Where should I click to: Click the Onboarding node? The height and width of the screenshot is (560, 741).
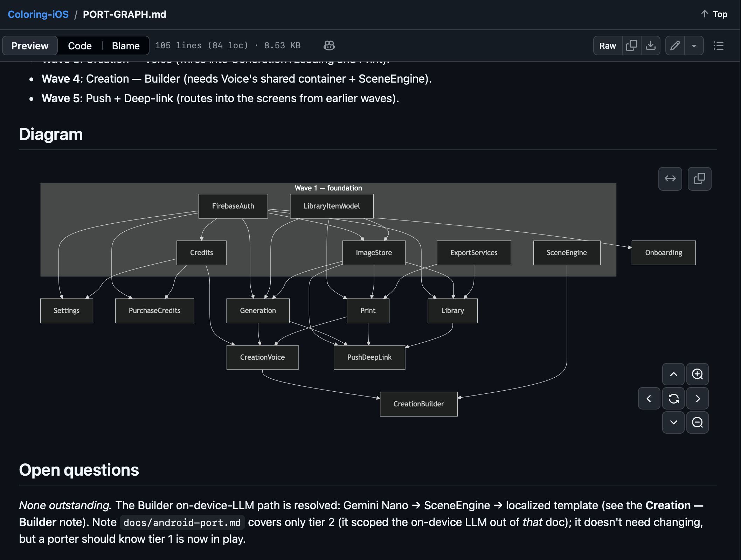[664, 253]
